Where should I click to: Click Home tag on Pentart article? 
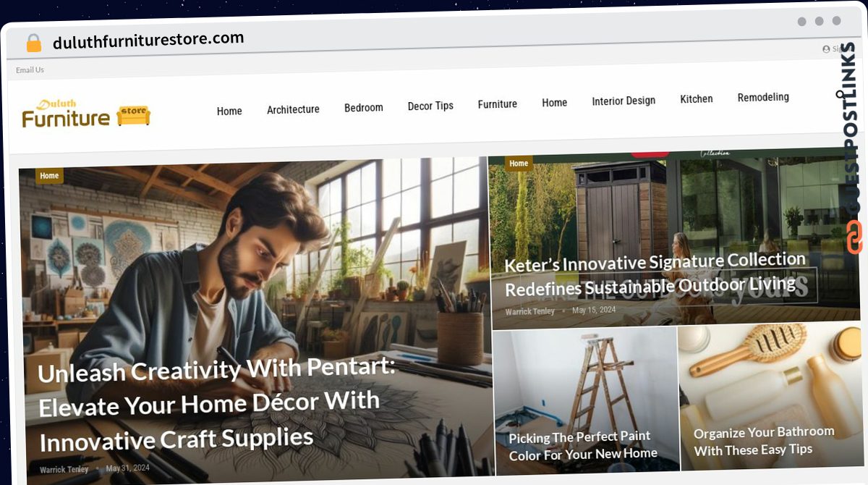(x=49, y=176)
